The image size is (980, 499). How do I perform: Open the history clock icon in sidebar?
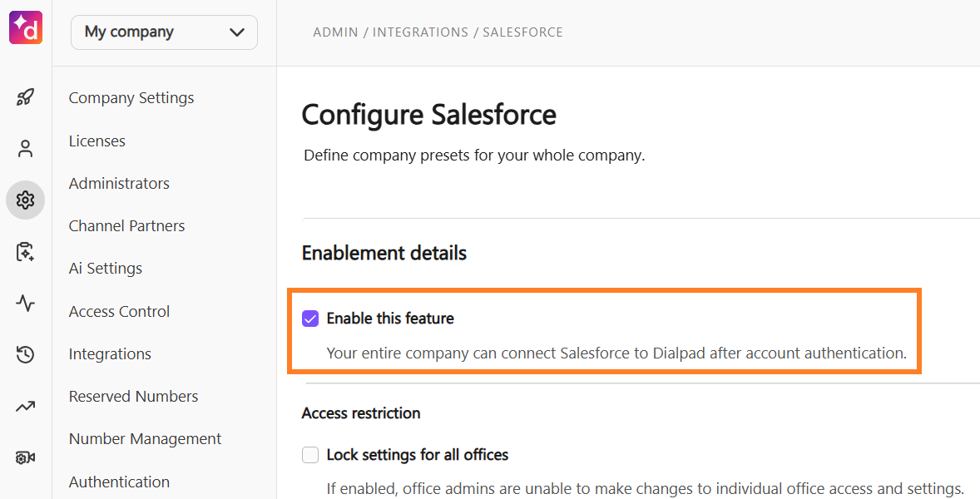25,355
